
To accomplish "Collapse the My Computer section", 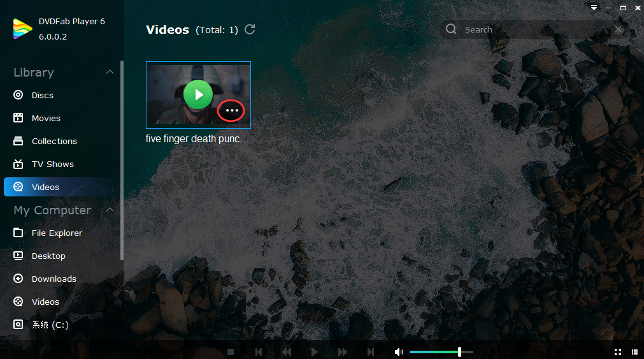I will tap(110, 210).
